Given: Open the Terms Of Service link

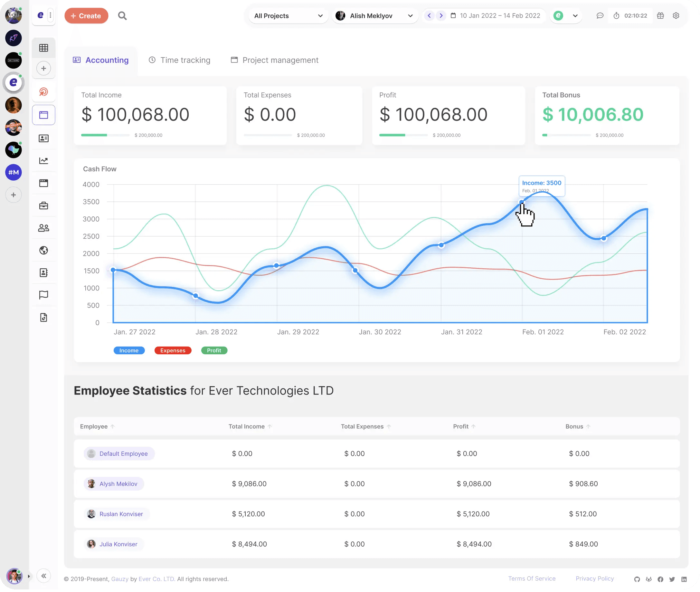Looking at the screenshot, I should coord(532,578).
